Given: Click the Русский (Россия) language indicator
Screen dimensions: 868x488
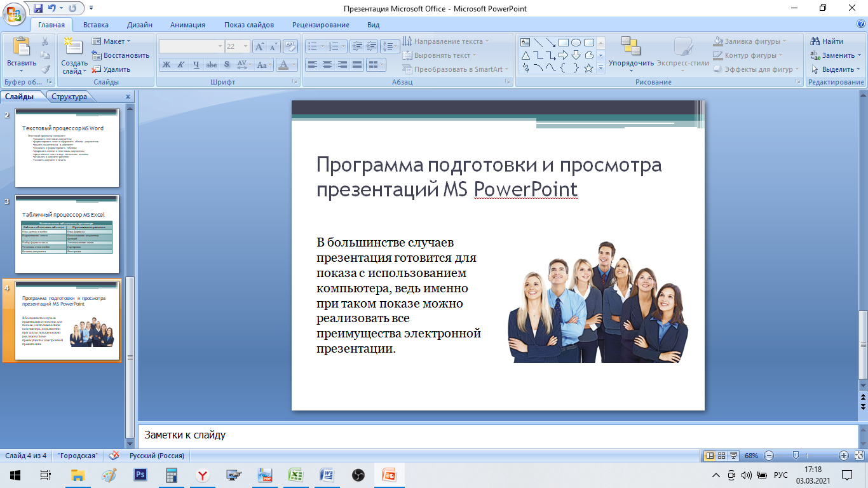Looking at the screenshot, I should coord(157,456).
